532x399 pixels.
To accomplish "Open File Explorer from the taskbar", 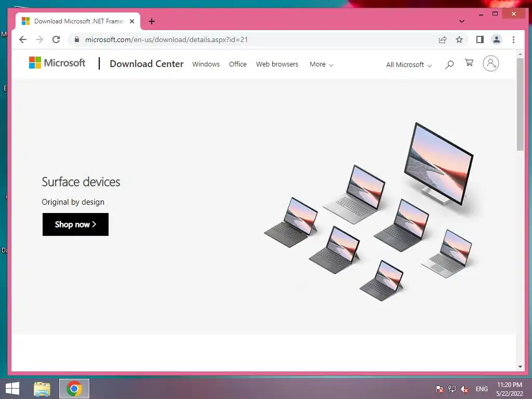I will coord(42,389).
